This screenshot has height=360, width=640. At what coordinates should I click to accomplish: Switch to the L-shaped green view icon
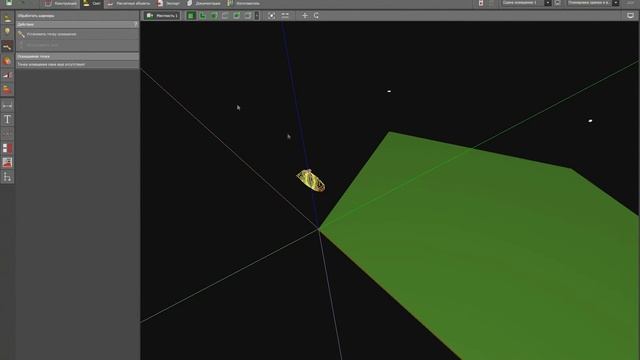coord(202,16)
